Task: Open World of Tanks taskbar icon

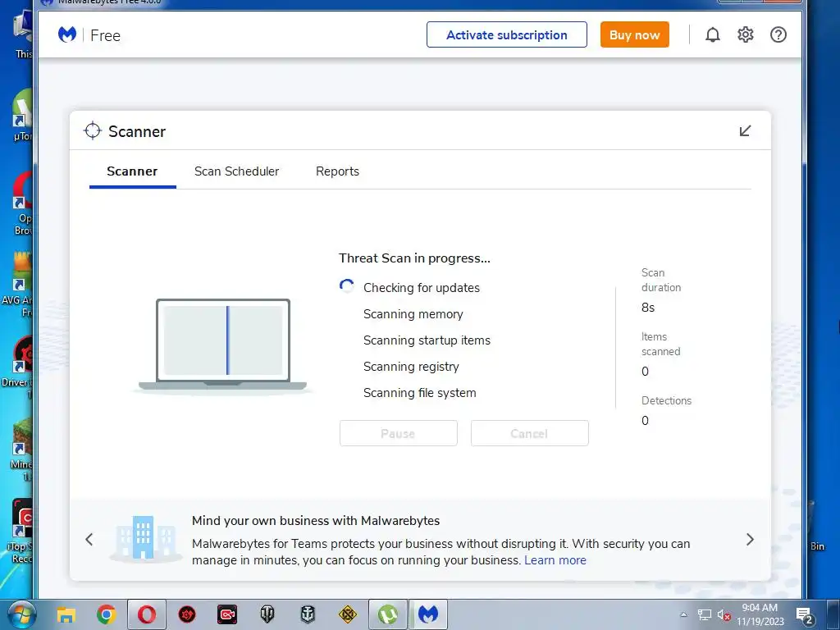Action: coord(267,614)
